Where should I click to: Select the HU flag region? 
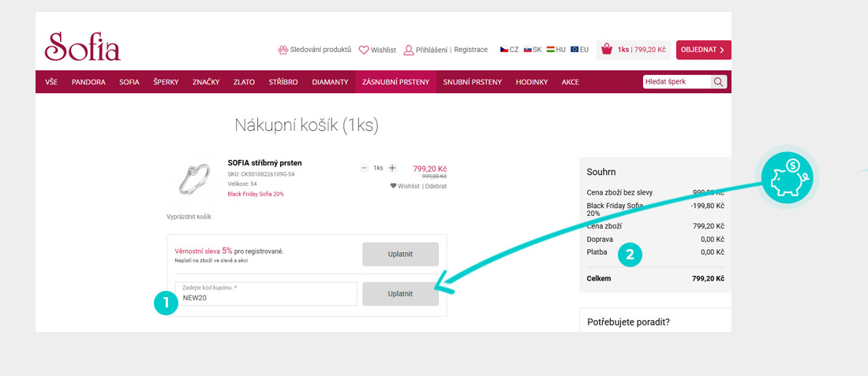click(x=552, y=50)
